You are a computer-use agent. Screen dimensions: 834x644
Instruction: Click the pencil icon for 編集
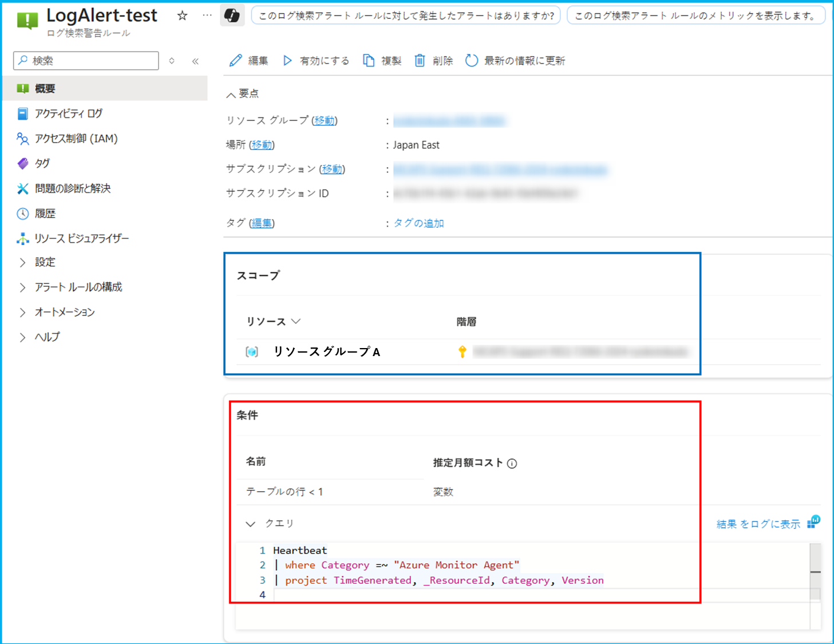coord(235,61)
